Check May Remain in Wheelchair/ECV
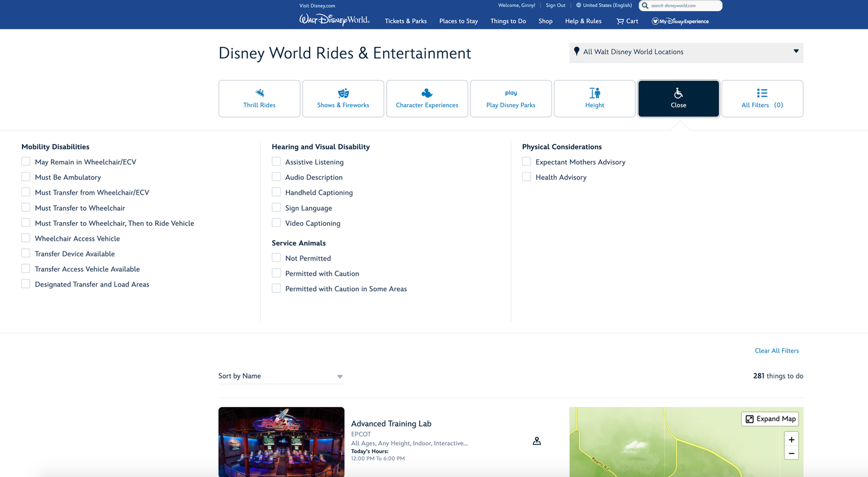 tap(26, 162)
